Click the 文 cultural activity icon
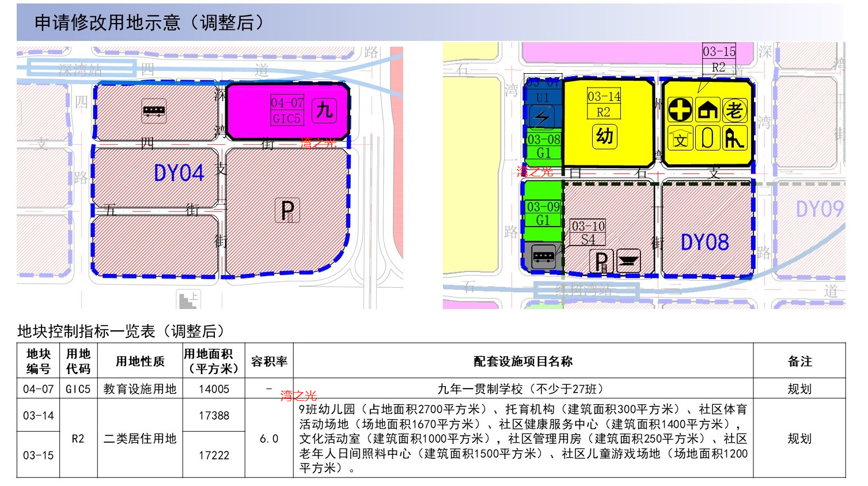Screen dimensions: 868x486 coord(680,139)
